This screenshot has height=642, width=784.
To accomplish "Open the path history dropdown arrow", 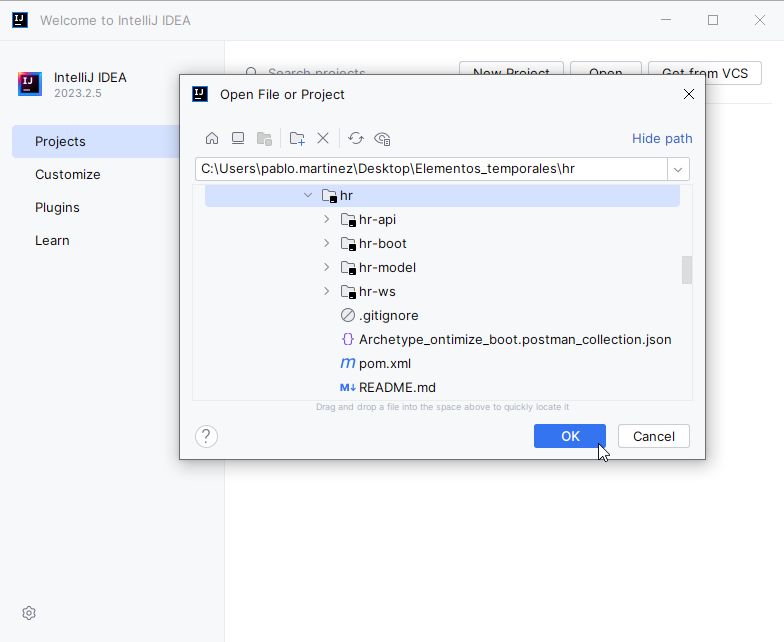I will pos(678,170).
